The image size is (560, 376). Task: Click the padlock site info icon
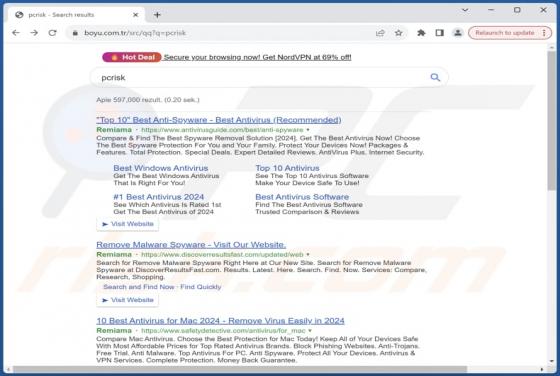tap(75, 33)
